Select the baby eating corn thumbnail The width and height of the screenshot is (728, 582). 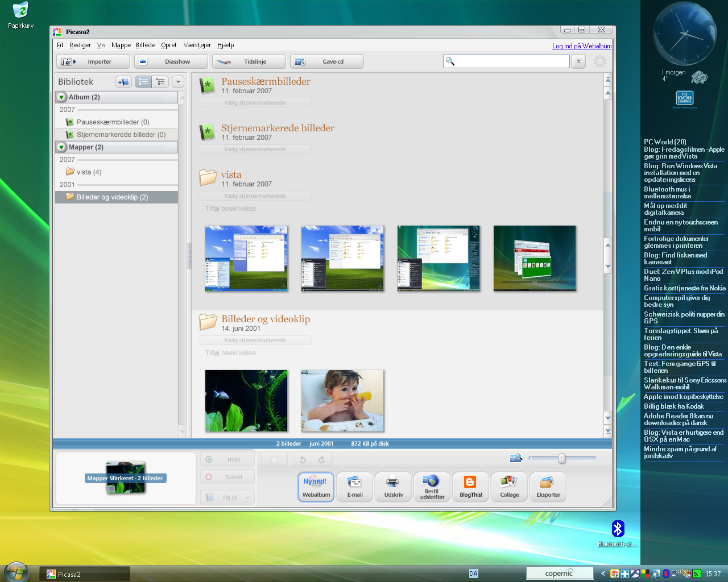click(x=342, y=401)
